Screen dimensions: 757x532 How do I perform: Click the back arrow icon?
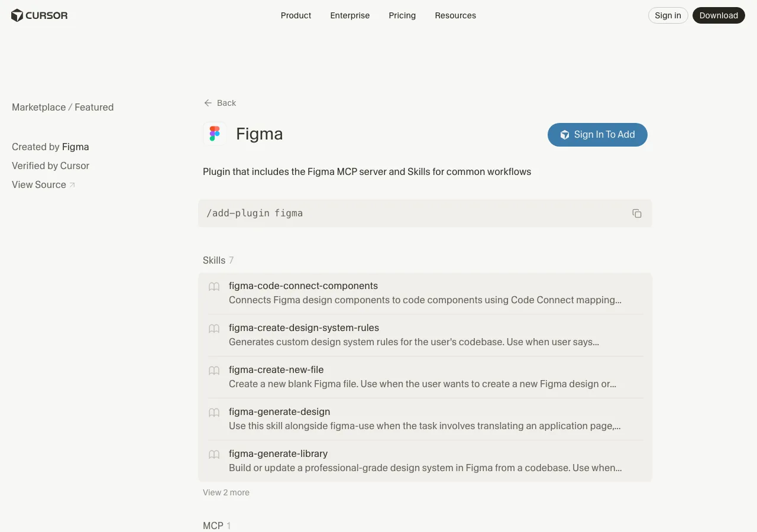(208, 103)
